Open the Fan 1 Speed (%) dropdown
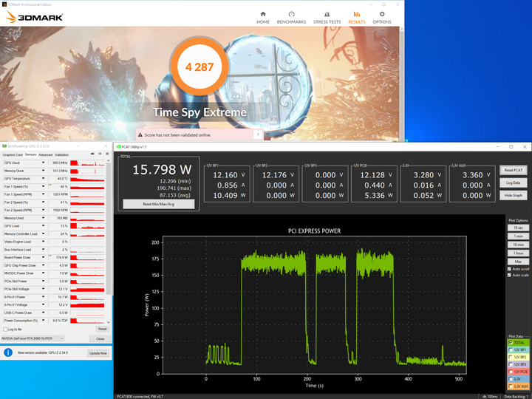This screenshot has width=532, height=399. [43, 186]
